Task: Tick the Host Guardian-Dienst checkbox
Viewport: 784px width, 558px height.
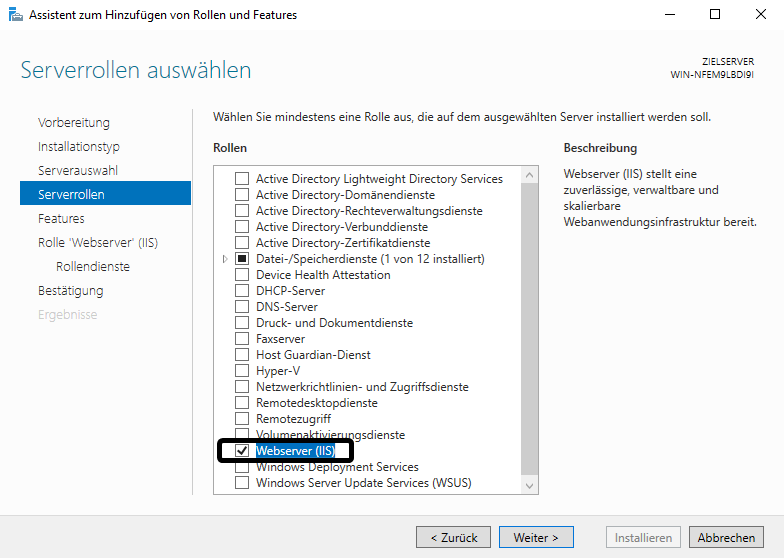Action: pyautogui.click(x=242, y=354)
